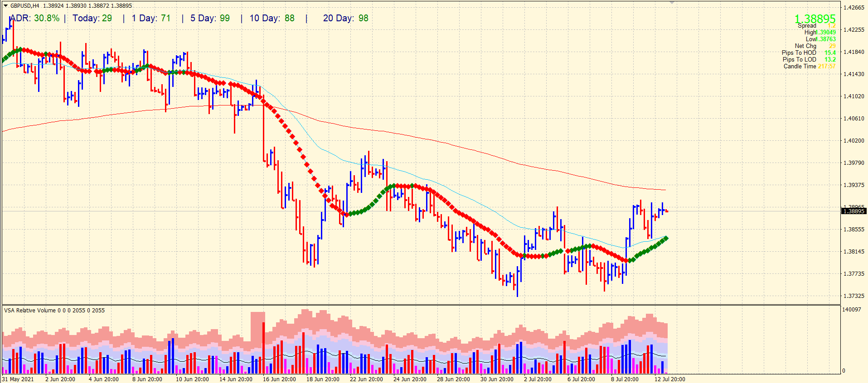Click the Low 1.38763 readout
868x383 pixels.
[821, 39]
